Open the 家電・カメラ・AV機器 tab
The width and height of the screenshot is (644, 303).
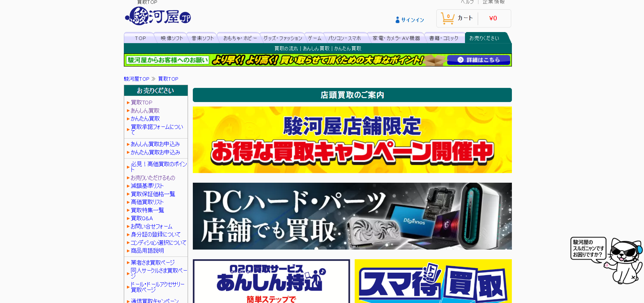tap(396, 38)
